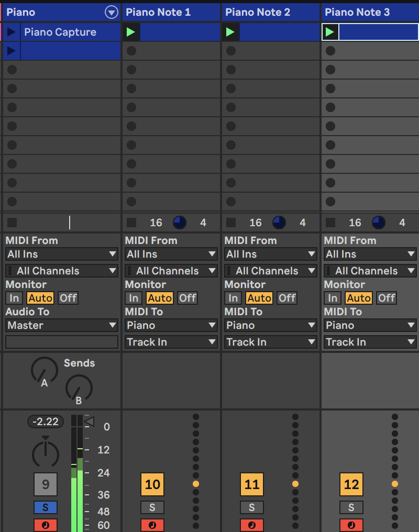
Task: Open All Channels dropdown on the Piano track
Action: tap(62, 271)
